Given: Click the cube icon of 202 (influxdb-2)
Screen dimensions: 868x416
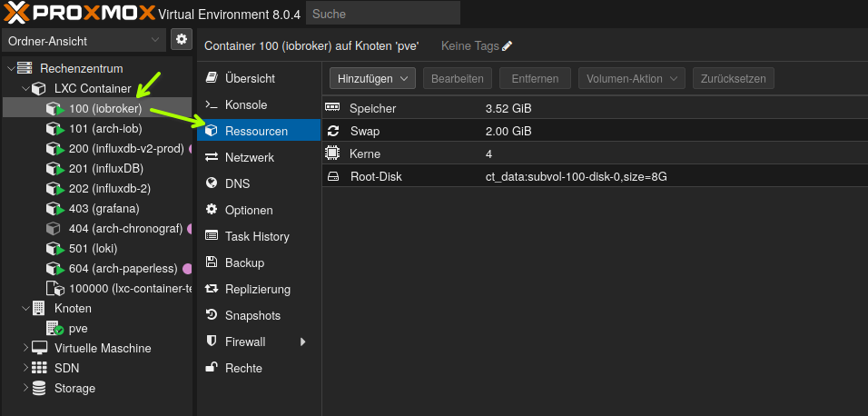Looking at the screenshot, I should pyautogui.click(x=54, y=189).
